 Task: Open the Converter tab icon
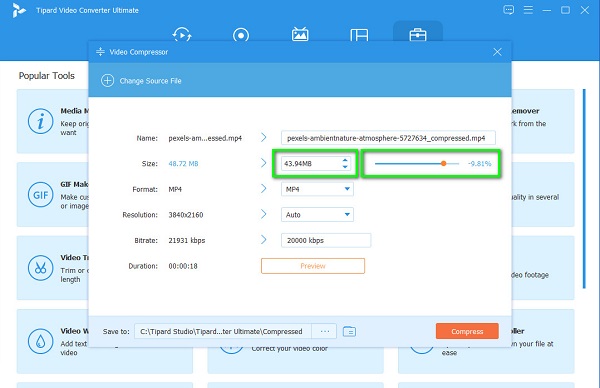(182, 34)
